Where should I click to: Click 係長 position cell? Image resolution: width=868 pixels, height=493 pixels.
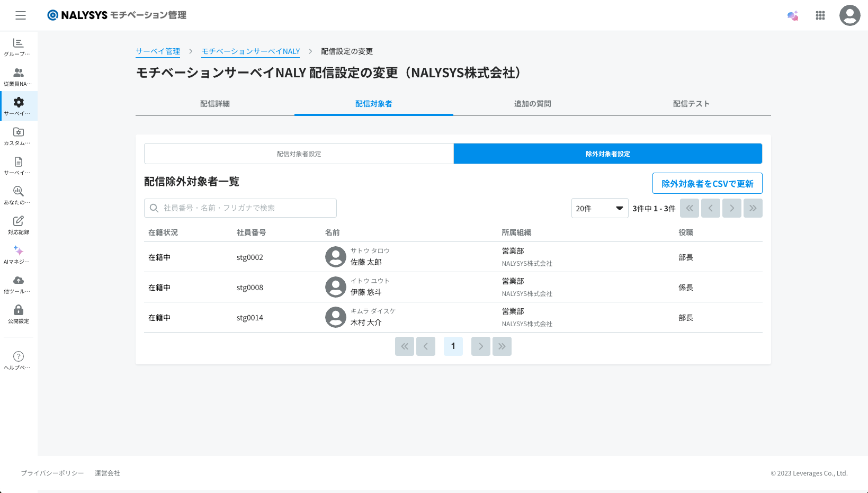(686, 288)
